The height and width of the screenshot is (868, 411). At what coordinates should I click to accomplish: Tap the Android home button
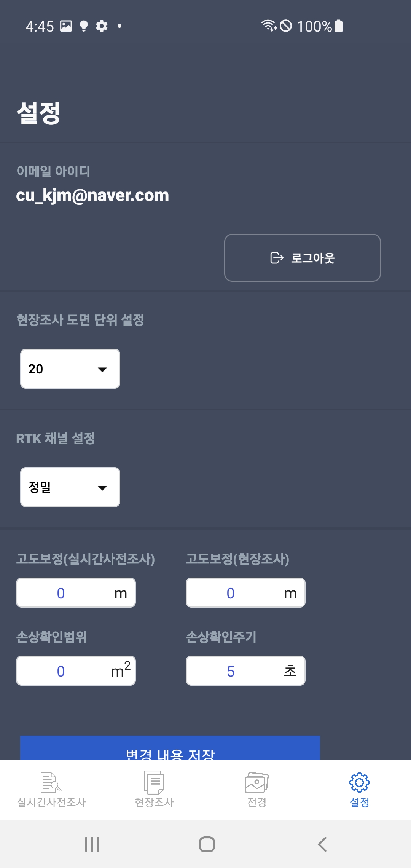(x=207, y=844)
